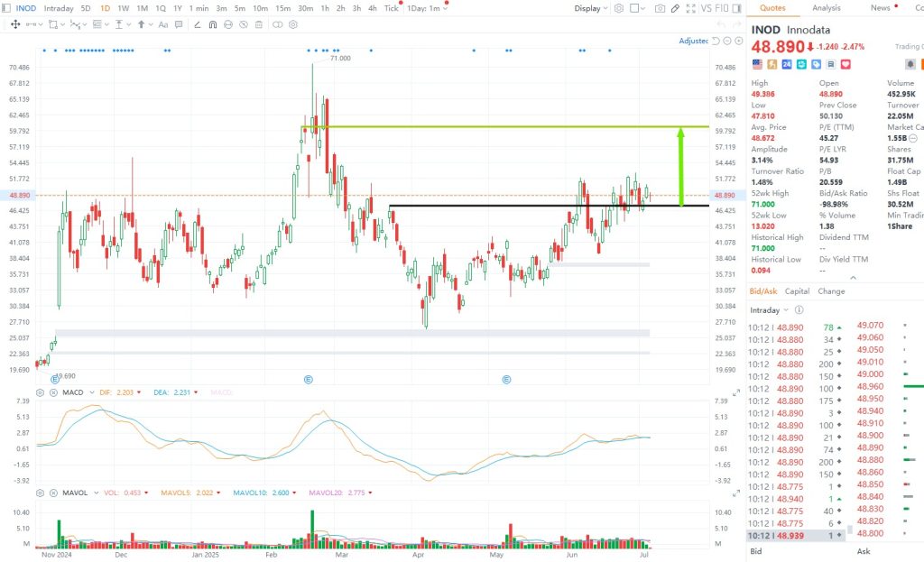
Task: Switch to the Analysis tab
Action: pyautogui.click(x=826, y=8)
